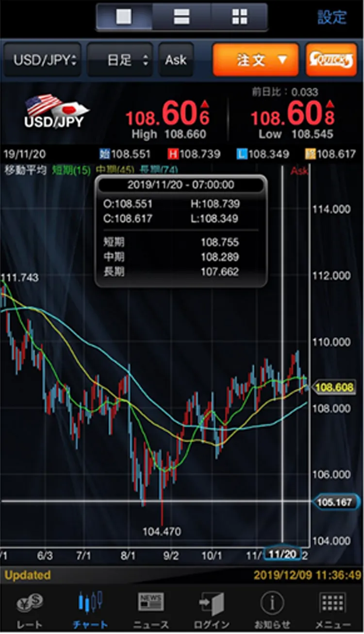Expand the USD/JPY currency pair selector
The image size is (364, 634).
tap(42, 60)
